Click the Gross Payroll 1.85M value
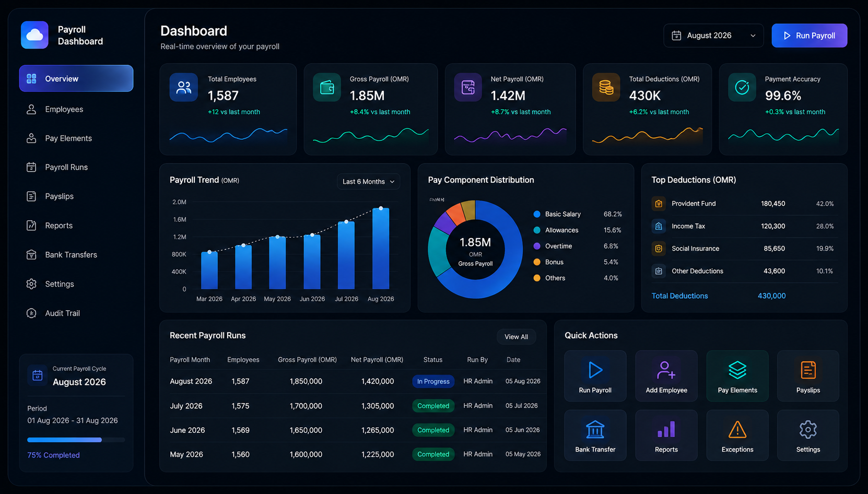Viewport: 868px width, 494px height. tap(367, 96)
